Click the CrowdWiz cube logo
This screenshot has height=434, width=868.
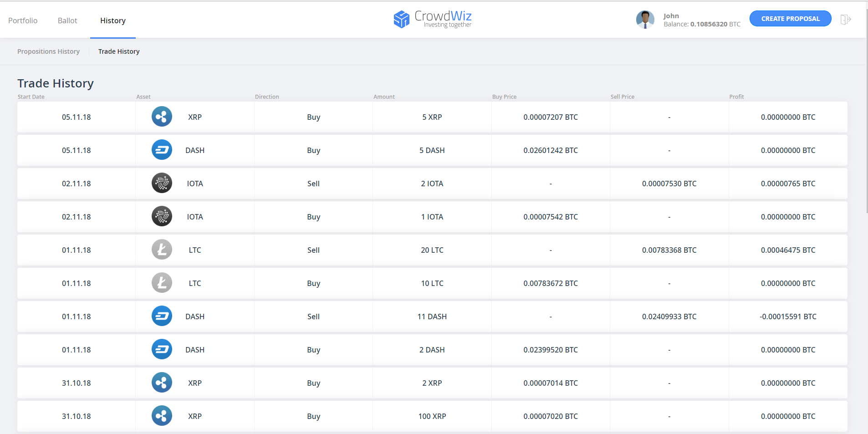point(401,19)
